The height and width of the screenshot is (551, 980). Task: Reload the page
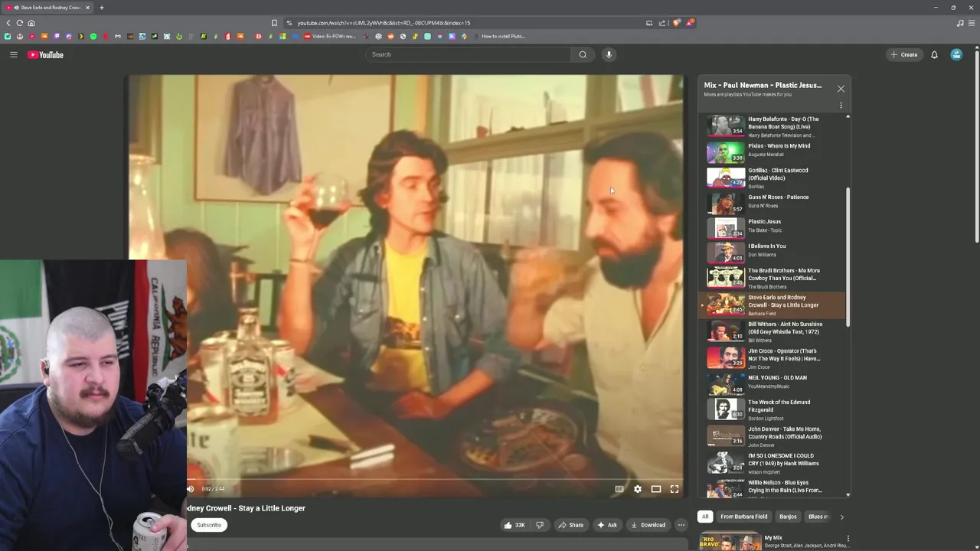(x=20, y=23)
